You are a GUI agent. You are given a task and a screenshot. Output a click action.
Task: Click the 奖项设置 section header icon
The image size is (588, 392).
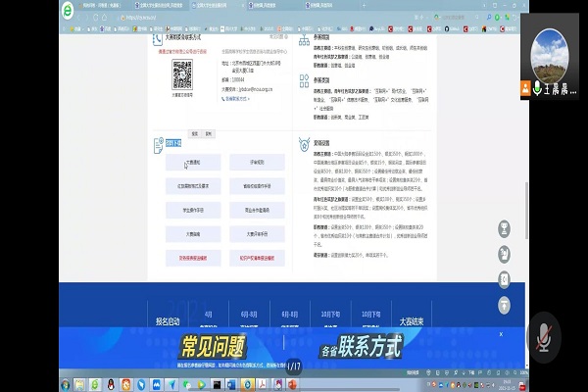pyautogui.click(x=304, y=144)
